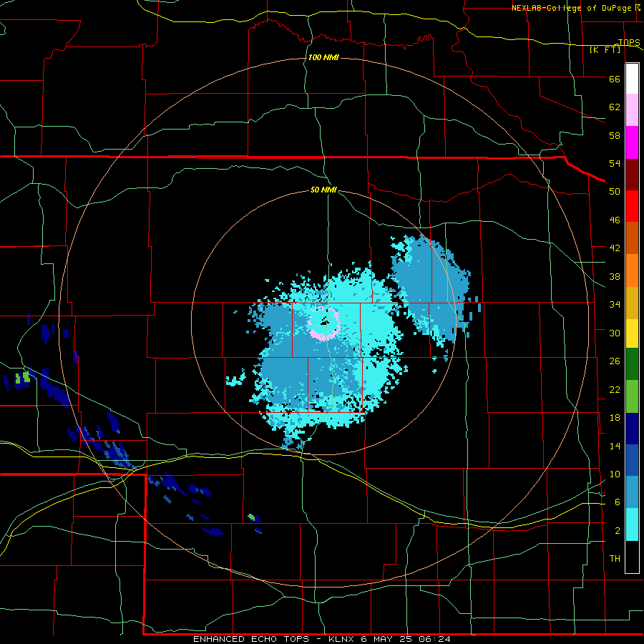The image size is (644, 644).
Task: Click the 'NEXLAB-College of DuPage' text
Action: pyautogui.click(x=571, y=8)
